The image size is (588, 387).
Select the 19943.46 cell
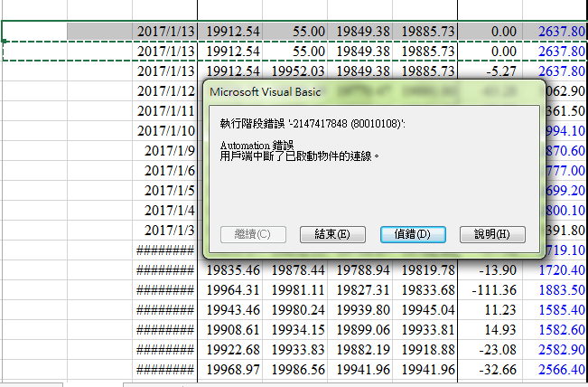(230, 309)
